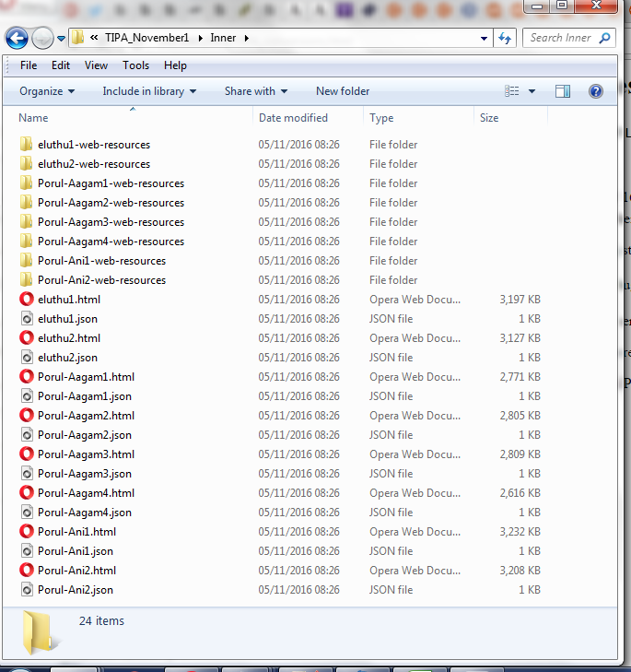Select Porul-Ani1.html Opera icon

pyautogui.click(x=26, y=532)
